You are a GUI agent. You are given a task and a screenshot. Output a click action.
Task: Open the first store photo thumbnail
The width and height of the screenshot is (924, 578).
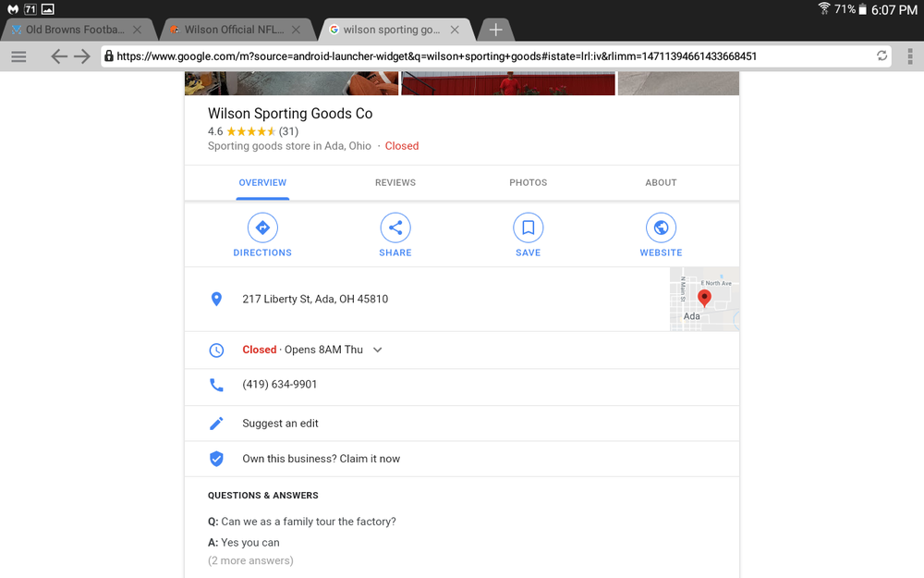292,83
